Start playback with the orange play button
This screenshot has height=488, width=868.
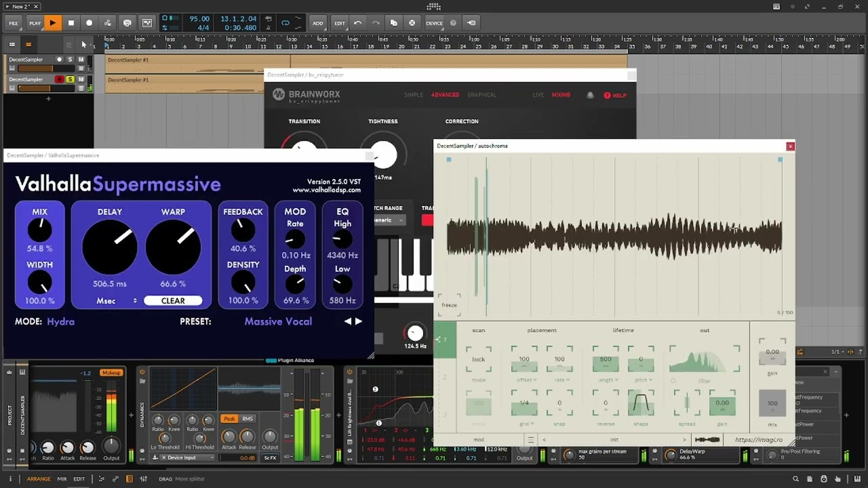click(52, 23)
